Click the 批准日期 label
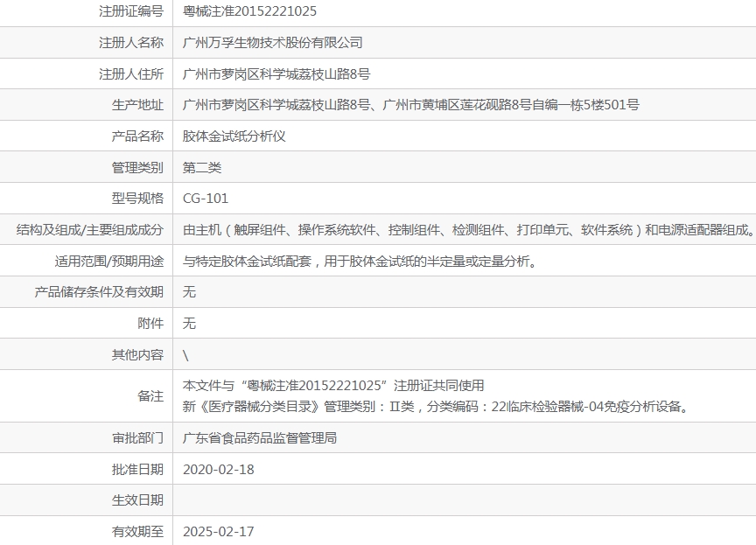This screenshot has height=545, width=756. (x=137, y=470)
